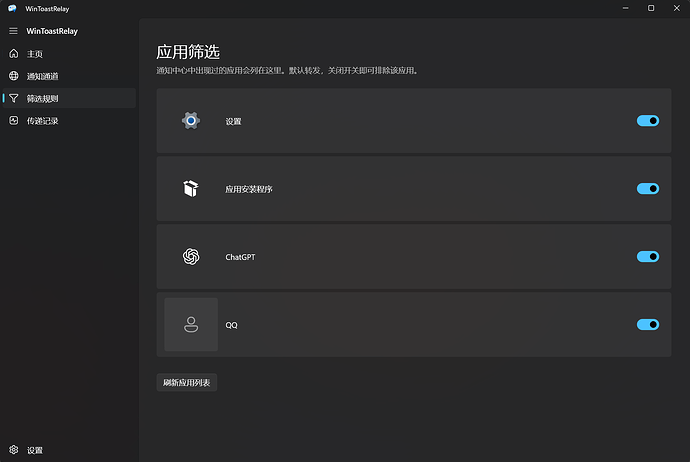This screenshot has height=462, width=690.
Task: Click the WinToastRelay app logo in title bar
Action: click(12, 8)
